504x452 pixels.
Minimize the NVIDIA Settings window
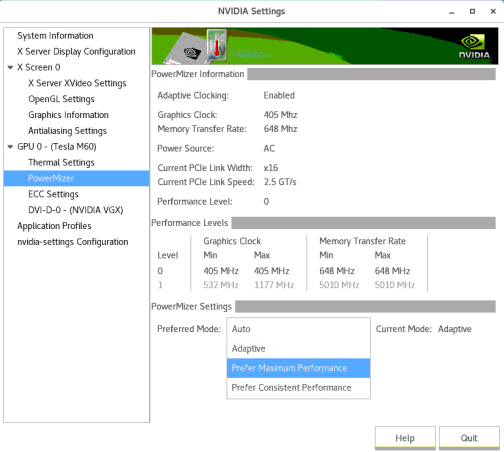[x=452, y=12]
